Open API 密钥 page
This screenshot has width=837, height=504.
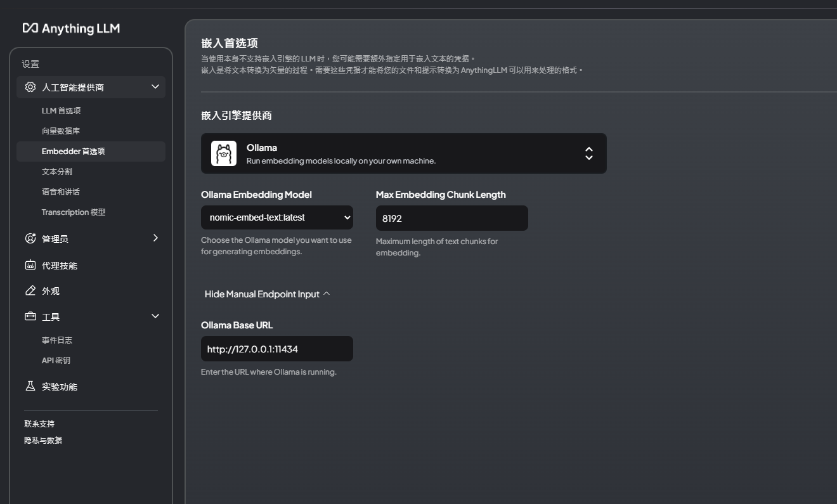pyautogui.click(x=56, y=361)
